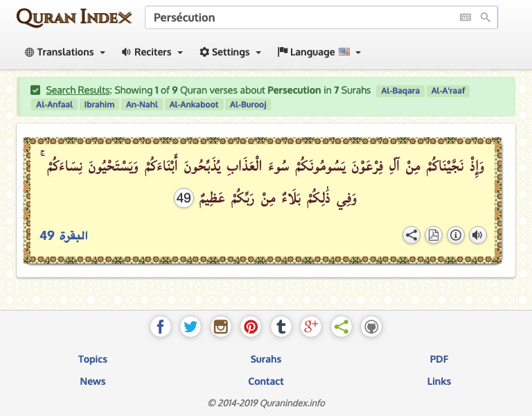Go to Links footer link
This screenshot has width=532, height=416.
439,381
